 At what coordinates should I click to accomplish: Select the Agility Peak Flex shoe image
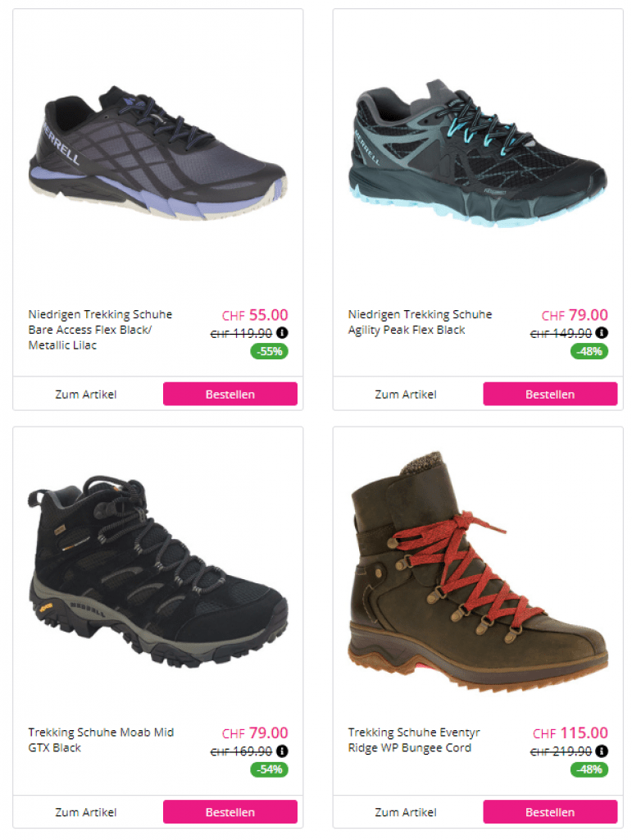point(478,153)
